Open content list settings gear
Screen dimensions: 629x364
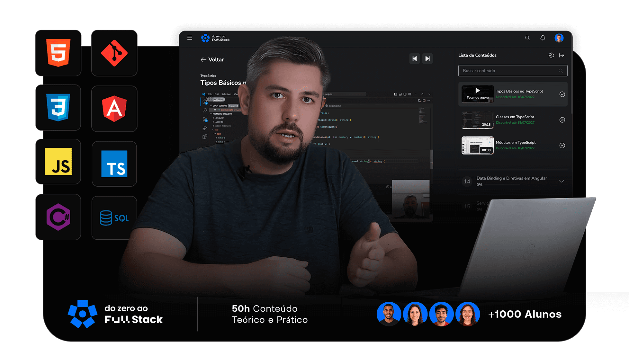pyautogui.click(x=551, y=55)
